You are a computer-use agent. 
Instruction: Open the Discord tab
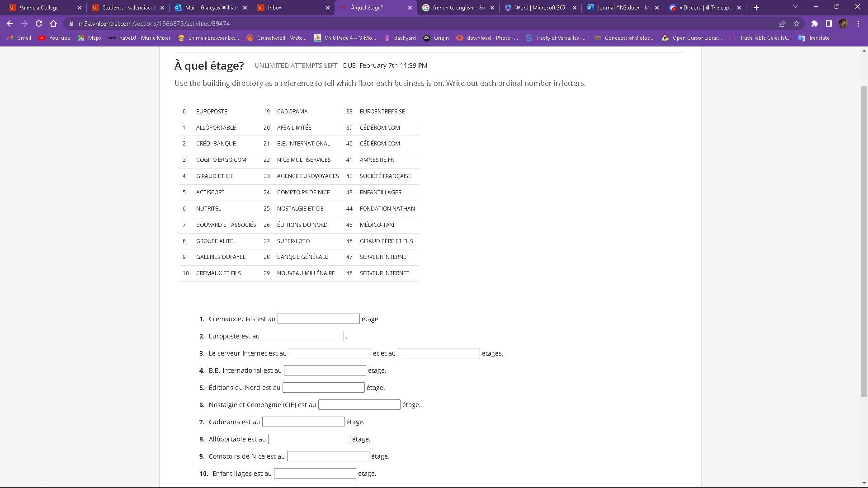[707, 7]
